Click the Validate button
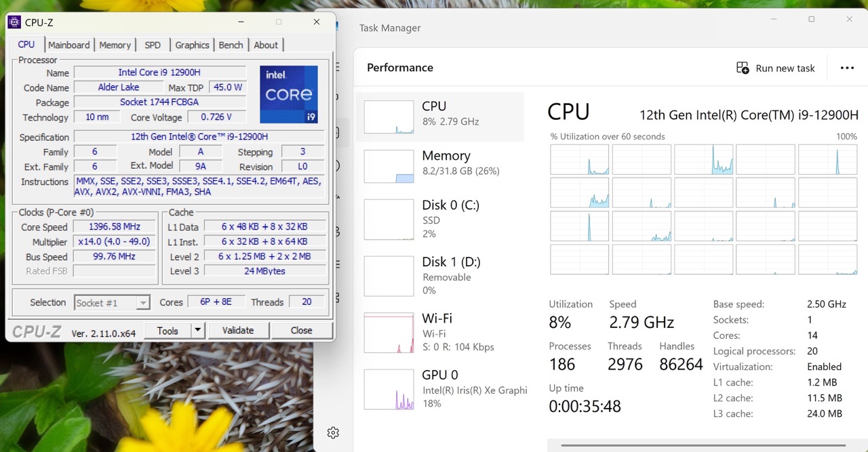The height and width of the screenshot is (452, 868). pos(238,331)
